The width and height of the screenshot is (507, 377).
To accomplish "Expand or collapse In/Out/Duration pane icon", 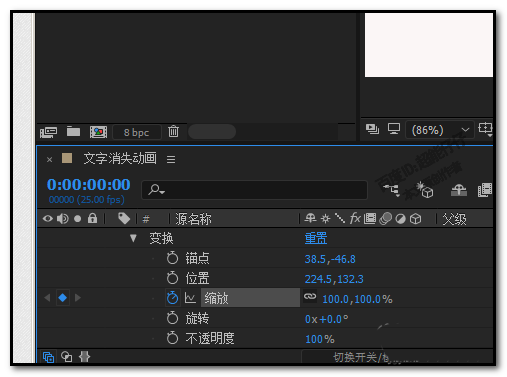I will point(85,357).
